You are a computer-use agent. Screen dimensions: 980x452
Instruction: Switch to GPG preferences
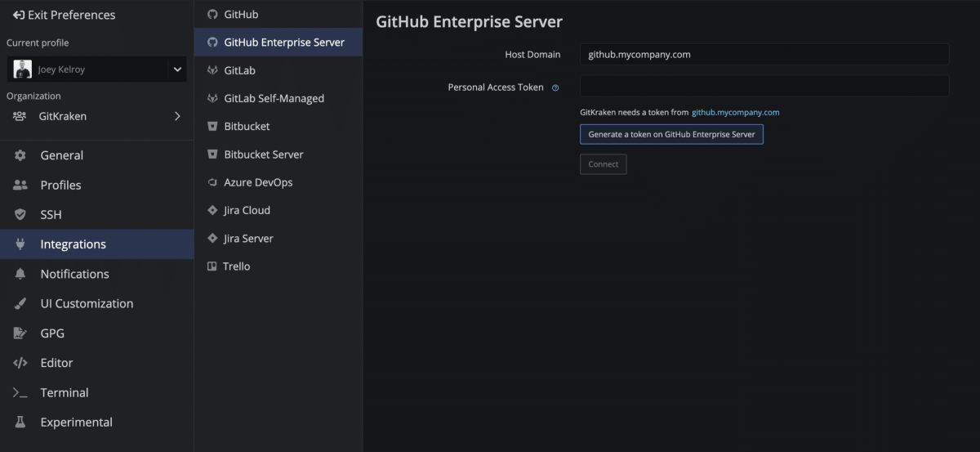tap(52, 333)
